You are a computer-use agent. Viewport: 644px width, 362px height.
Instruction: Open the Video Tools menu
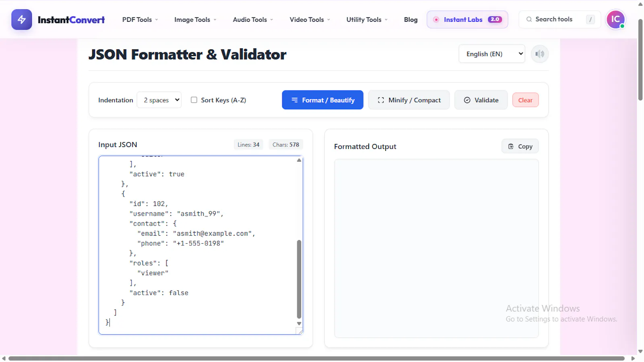[x=310, y=20]
